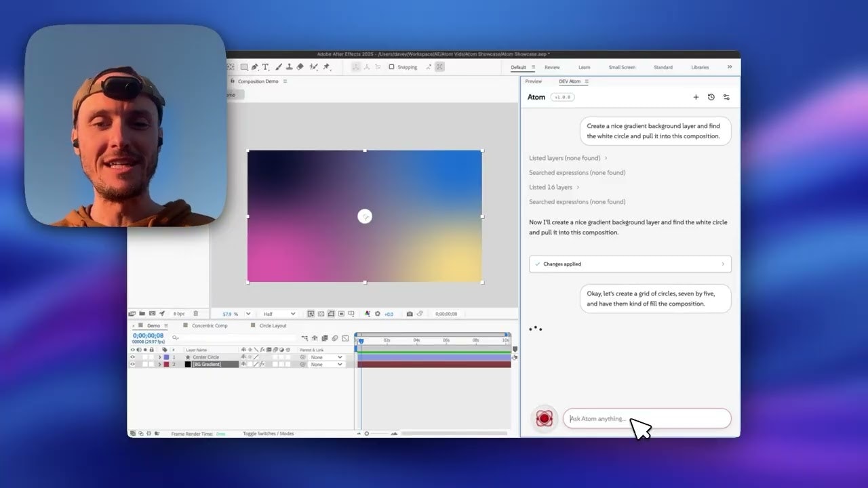
Task: Open Atom settings sliders icon
Action: (726, 97)
